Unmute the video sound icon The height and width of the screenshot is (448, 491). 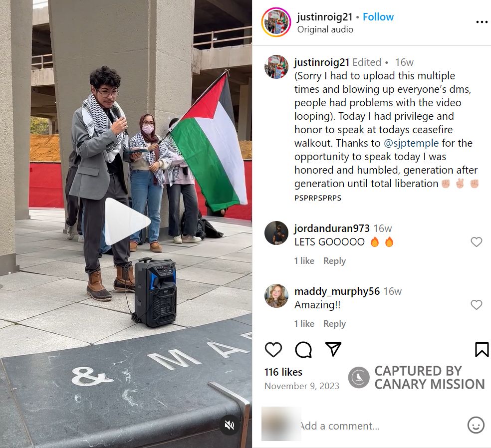[230, 425]
